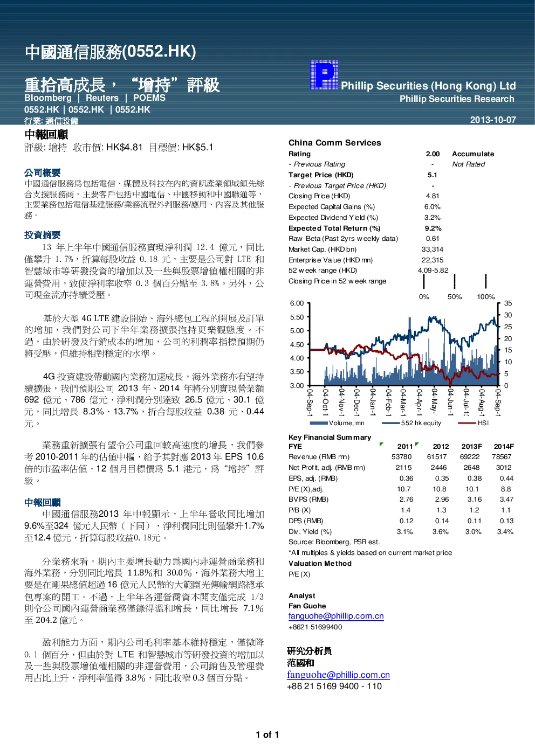Select the 投資摘要 section heading
The width and height of the screenshot is (535, 756).
click(43, 235)
